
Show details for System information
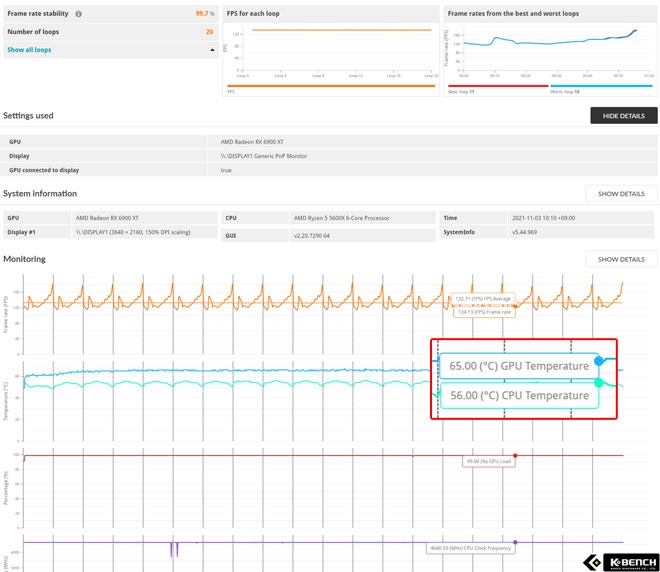click(x=621, y=194)
